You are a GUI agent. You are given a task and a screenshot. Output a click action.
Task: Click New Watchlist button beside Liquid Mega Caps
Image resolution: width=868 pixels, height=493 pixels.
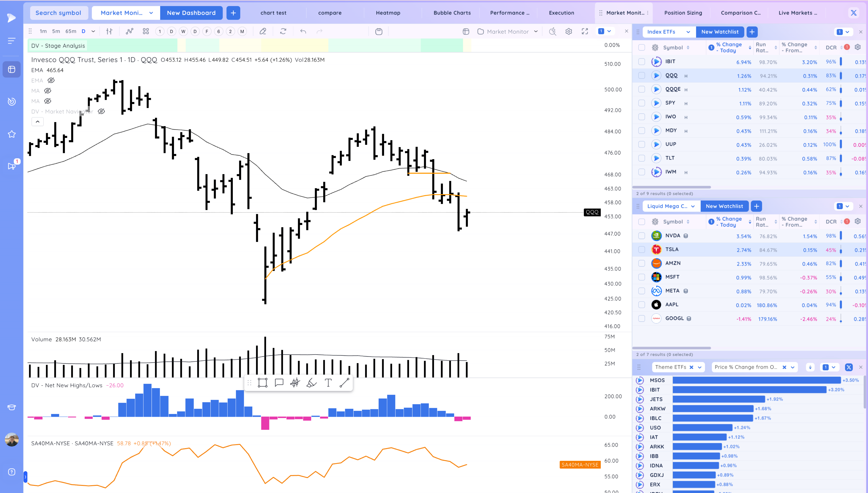click(724, 206)
